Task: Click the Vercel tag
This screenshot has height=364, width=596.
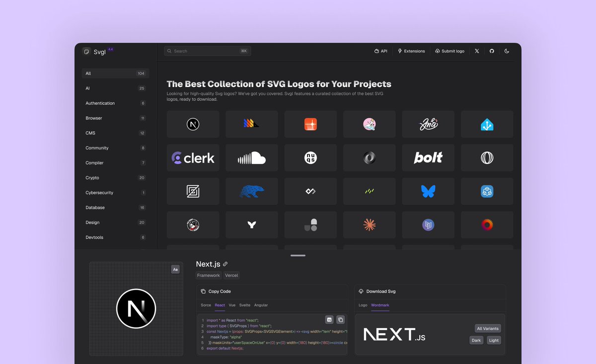Action: click(231, 275)
